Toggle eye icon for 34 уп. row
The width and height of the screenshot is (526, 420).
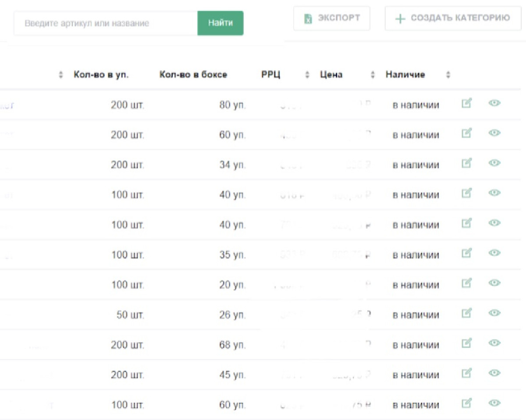pyautogui.click(x=494, y=163)
